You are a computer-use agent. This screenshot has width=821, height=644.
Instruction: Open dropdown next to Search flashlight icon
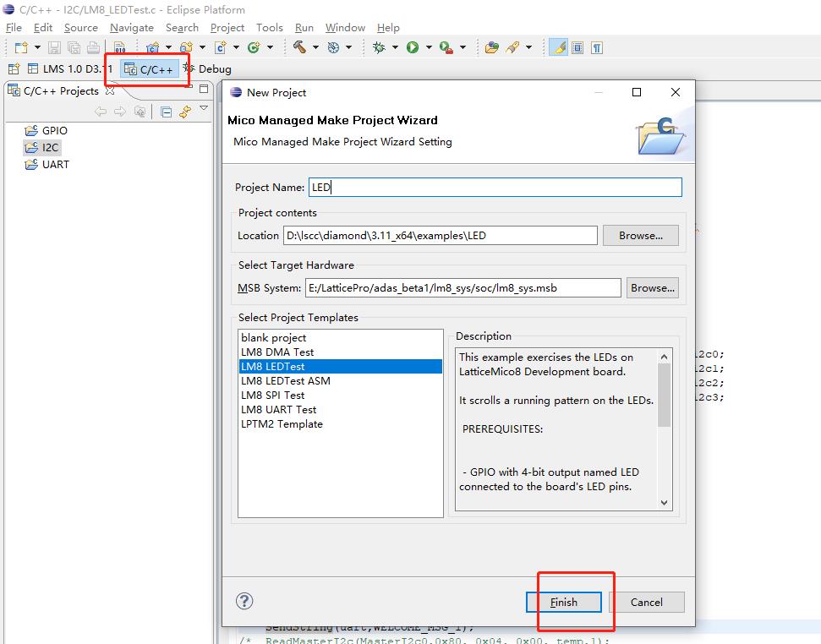528,47
